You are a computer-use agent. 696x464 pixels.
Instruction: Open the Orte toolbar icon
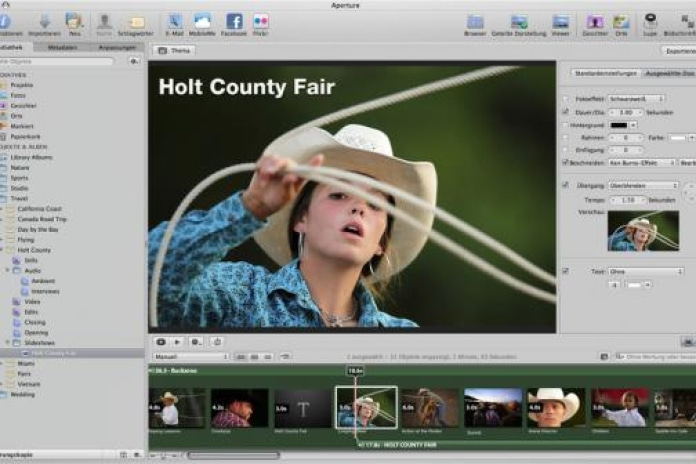(621, 21)
